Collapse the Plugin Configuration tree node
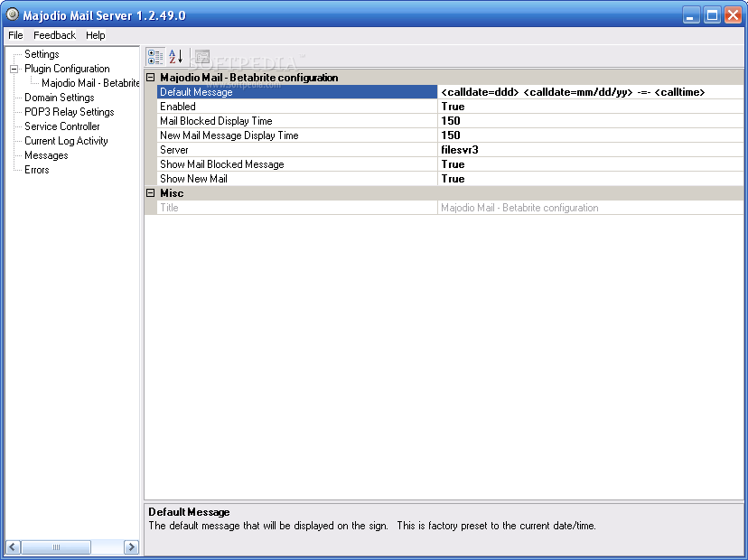This screenshot has width=748, height=560. (x=14, y=69)
